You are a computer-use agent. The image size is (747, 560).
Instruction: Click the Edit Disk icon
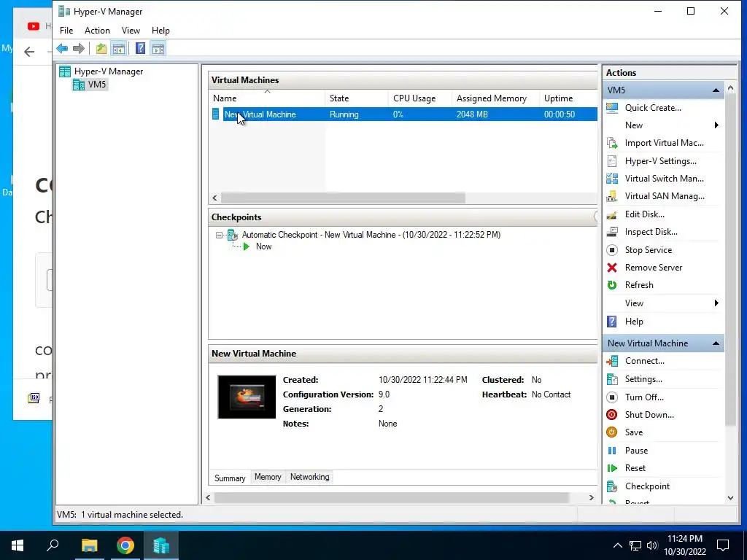[x=612, y=214]
